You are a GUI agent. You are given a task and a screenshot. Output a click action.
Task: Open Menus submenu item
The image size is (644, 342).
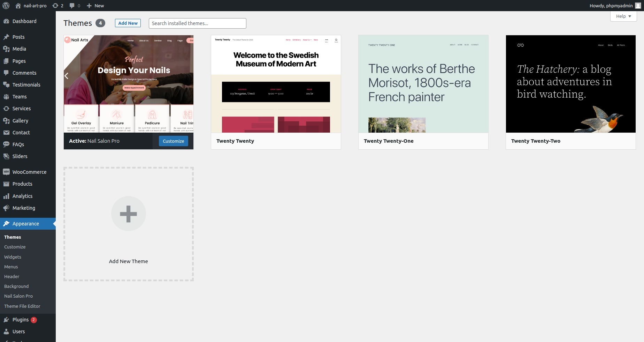[x=11, y=267]
